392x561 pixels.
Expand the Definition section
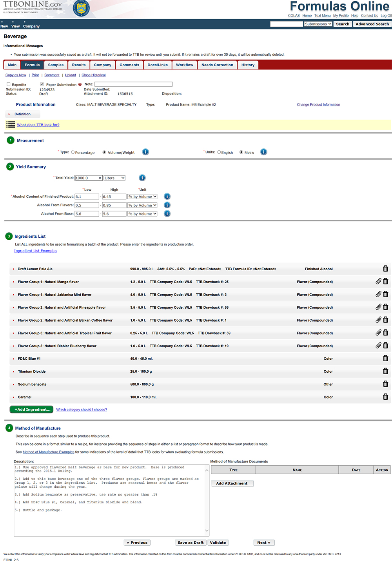coord(22,114)
